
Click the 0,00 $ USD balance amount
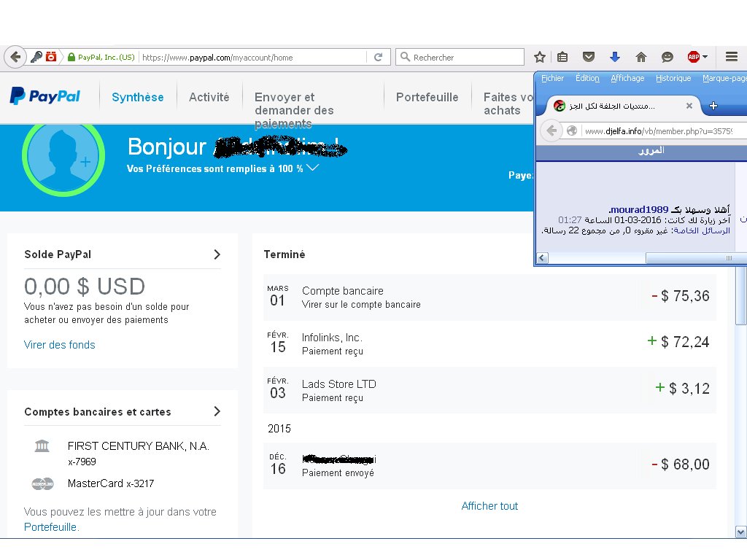[85, 286]
